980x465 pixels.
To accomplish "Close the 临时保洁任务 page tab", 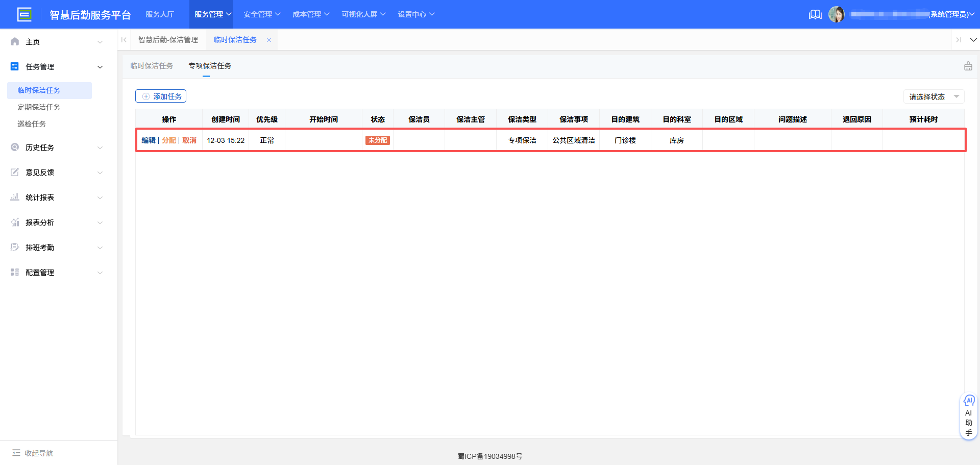I will pyautogui.click(x=269, y=39).
